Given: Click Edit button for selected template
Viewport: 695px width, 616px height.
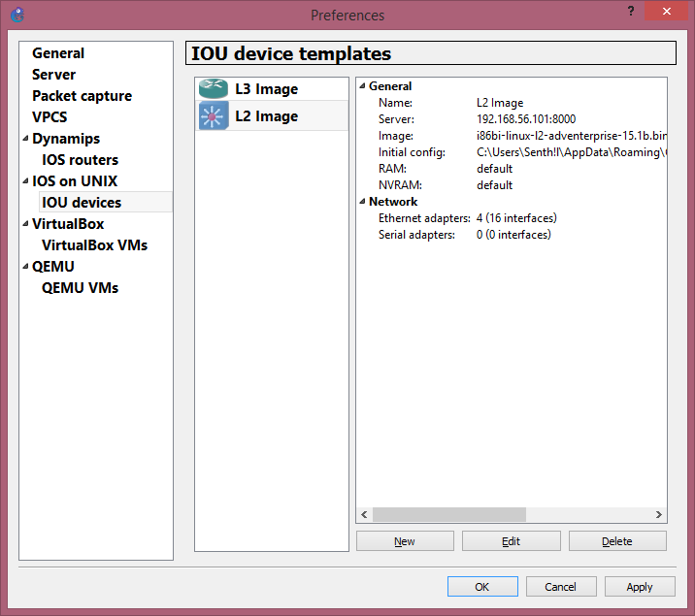Looking at the screenshot, I should coord(511,541).
